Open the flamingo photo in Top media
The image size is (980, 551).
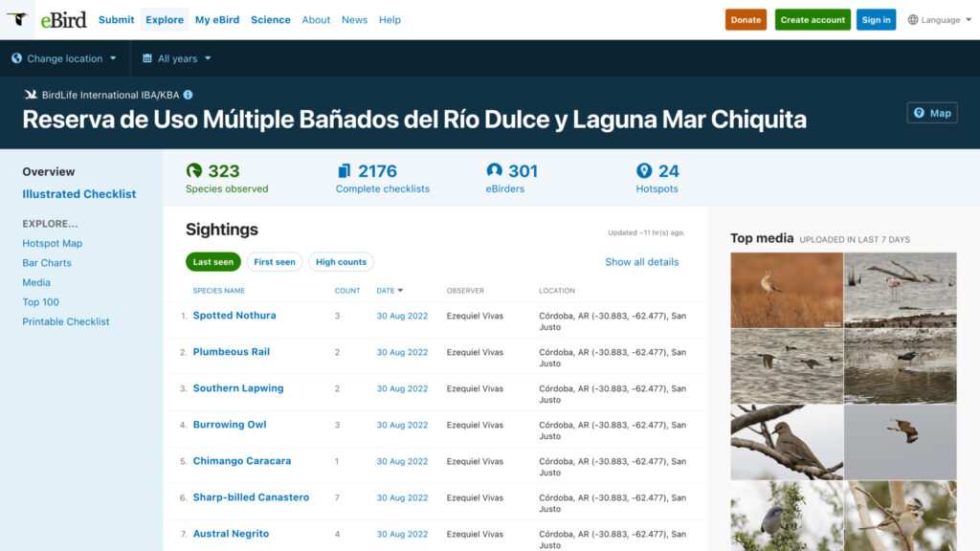(x=900, y=290)
